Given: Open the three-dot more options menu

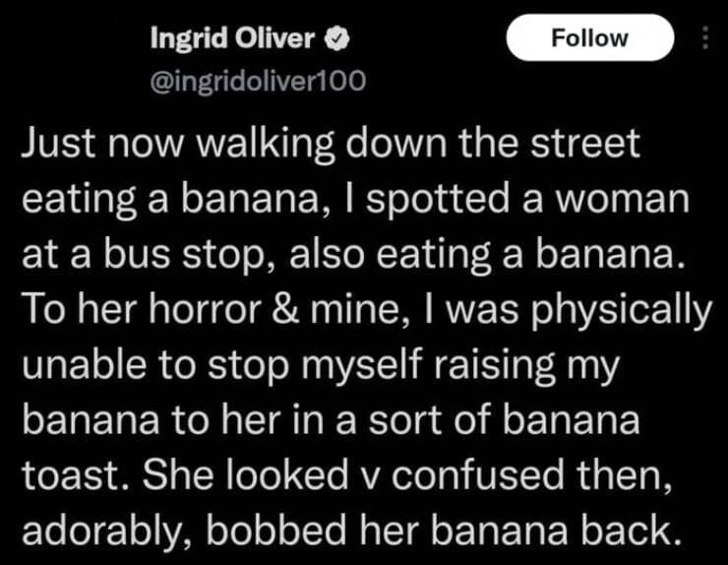Looking at the screenshot, I should (702, 38).
